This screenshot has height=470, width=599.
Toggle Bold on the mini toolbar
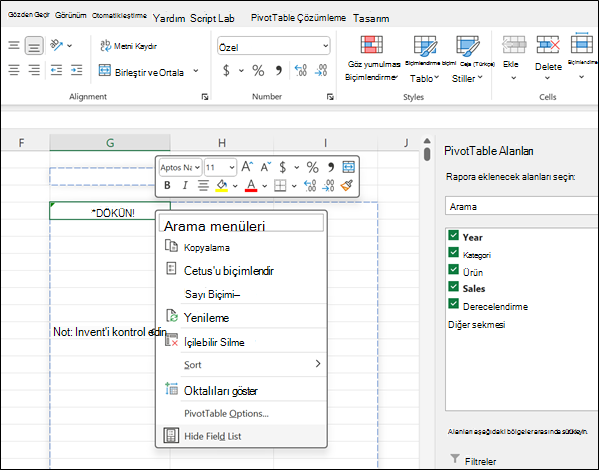point(167,185)
